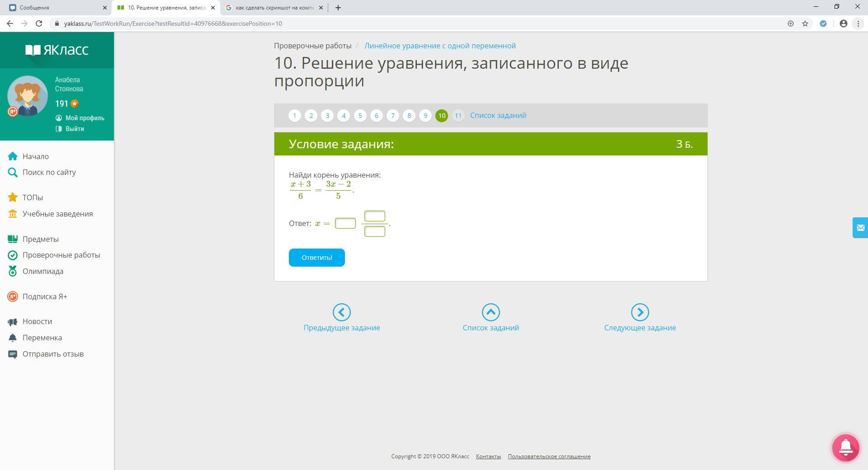Open Переменка menu entry

pos(42,338)
